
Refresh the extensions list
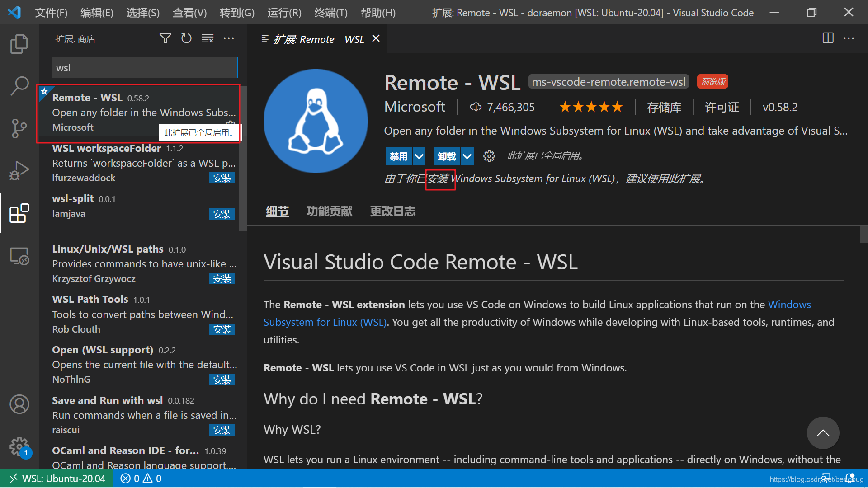click(x=186, y=38)
